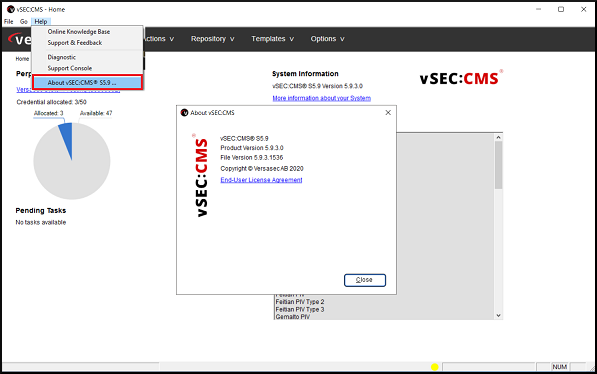Click 'No tasks available' text

coord(41,222)
